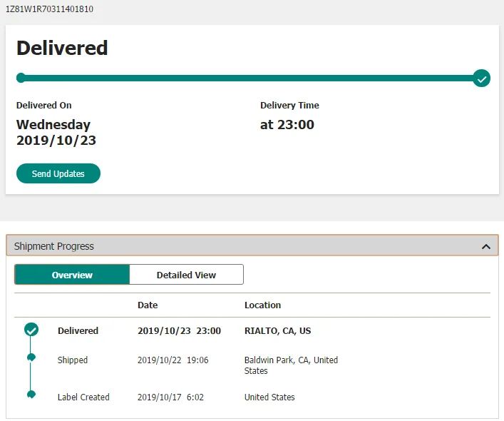504x421 pixels.
Task: Click the Delivered heading text
Action: click(x=62, y=48)
